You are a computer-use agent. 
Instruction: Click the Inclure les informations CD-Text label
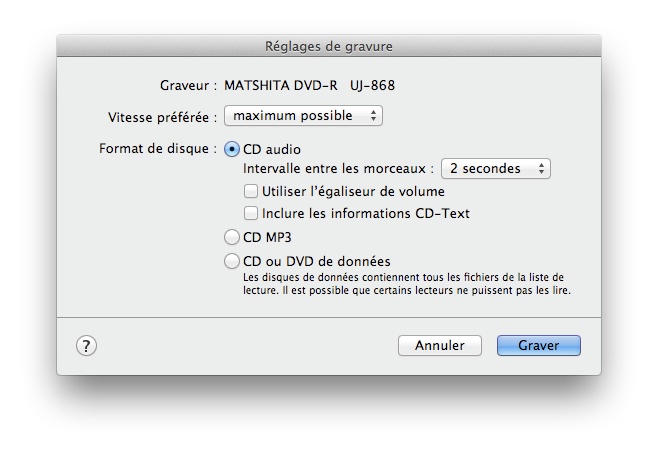tap(365, 213)
